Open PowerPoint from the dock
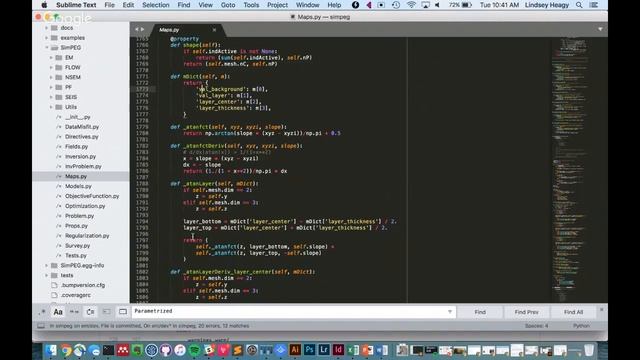This screenshot has width=640, height=360. click(x=367, y=350)
